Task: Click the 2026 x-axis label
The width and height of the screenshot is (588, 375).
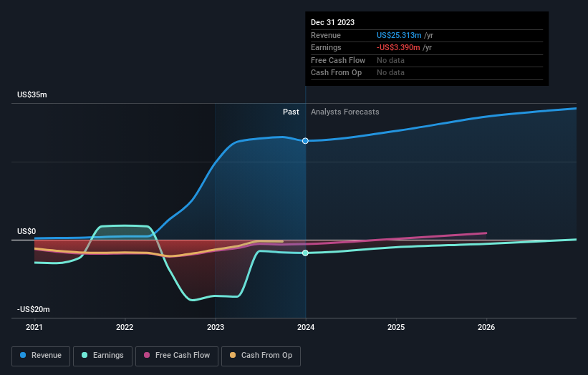Action: [x=486, y=328]
